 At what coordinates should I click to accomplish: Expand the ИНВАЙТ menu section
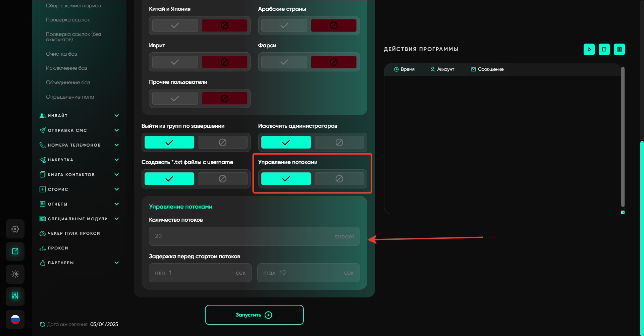tap(116, 116)
